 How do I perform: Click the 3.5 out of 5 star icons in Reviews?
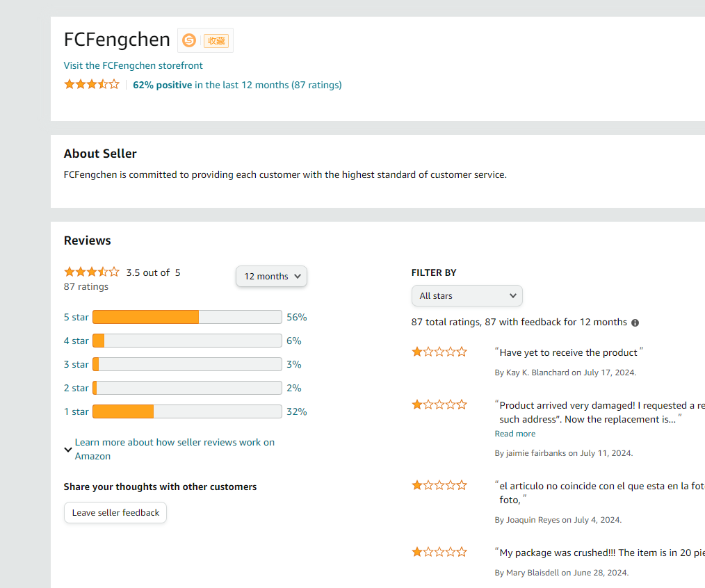pos(91,272)
